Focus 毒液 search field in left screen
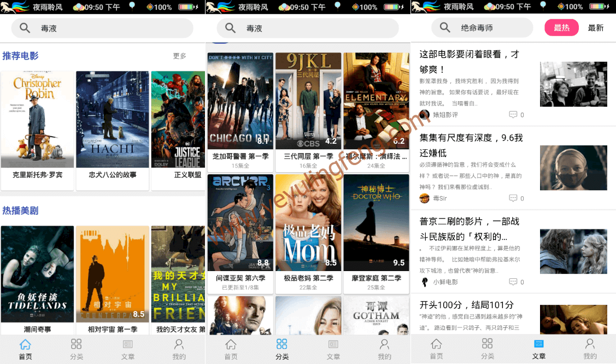The image size is (616, 364). click(x=102, y=28)
